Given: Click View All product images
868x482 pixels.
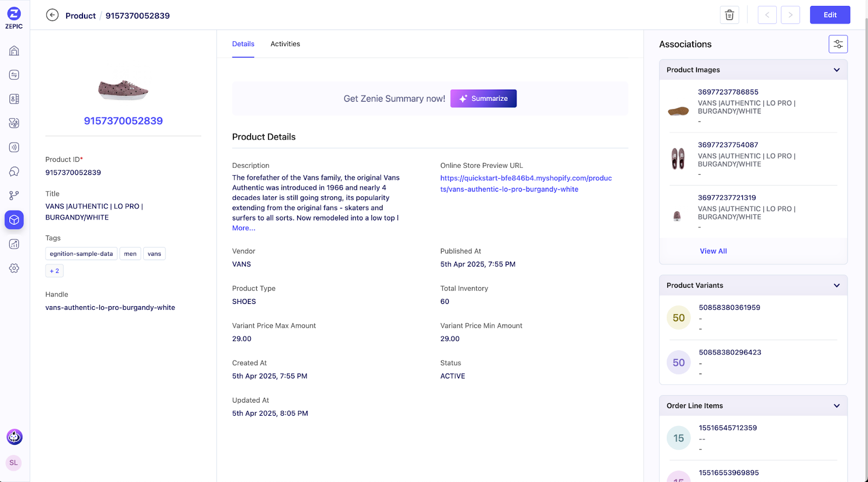Looking at the screenshot, I should 713,251.
